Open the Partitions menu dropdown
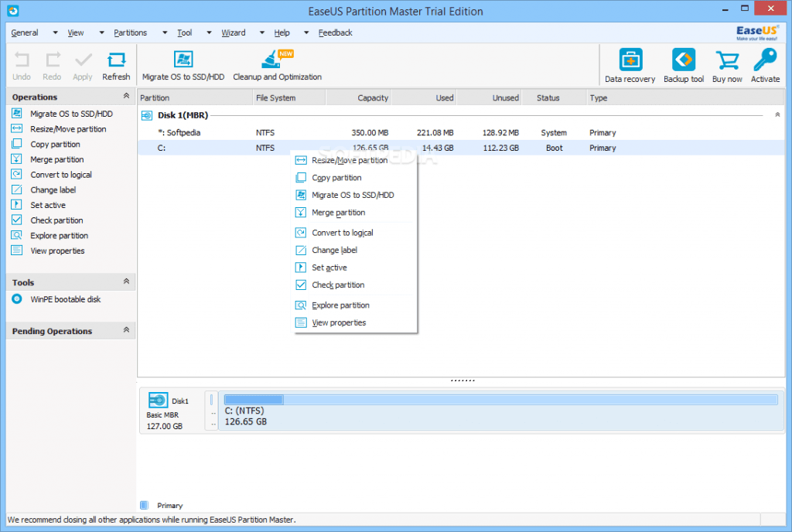 coord(130,32)
